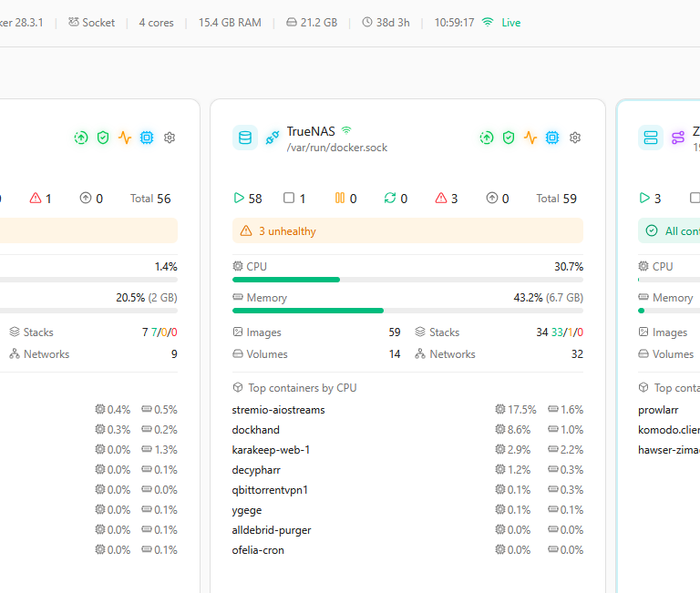Click the 15.4 GB RAM header entry
Image resolution: width=700 pixels, height=593 pixels.
point(230,22)
